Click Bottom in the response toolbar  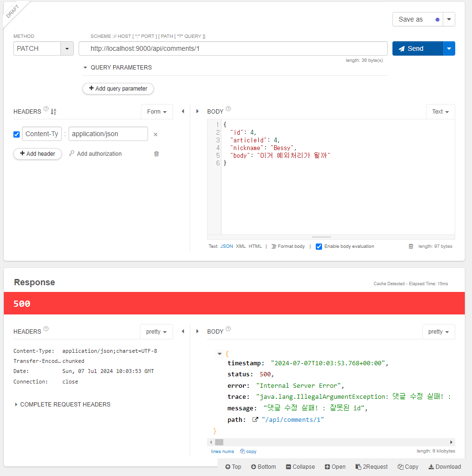pos(264,467)
